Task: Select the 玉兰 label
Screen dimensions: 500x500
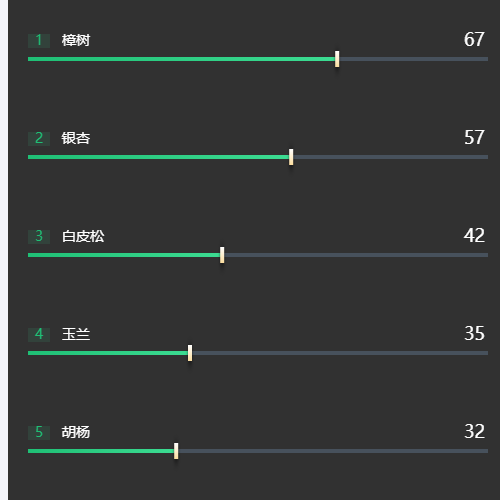Action: [x=76, y=334]
